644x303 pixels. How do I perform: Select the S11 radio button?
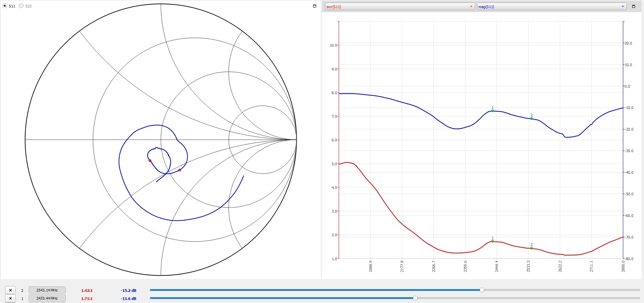[5, 6]
